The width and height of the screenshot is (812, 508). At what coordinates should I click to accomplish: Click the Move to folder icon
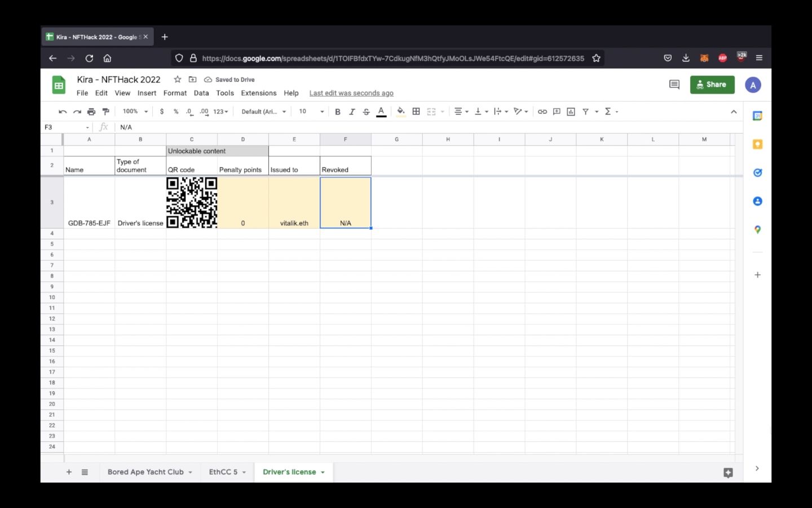click(192, 80)
